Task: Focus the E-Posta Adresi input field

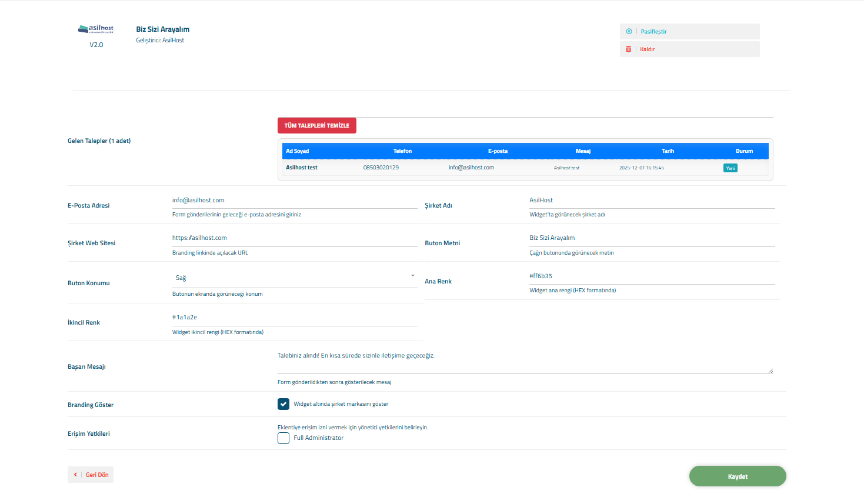Action: click(x=294, y=201)
